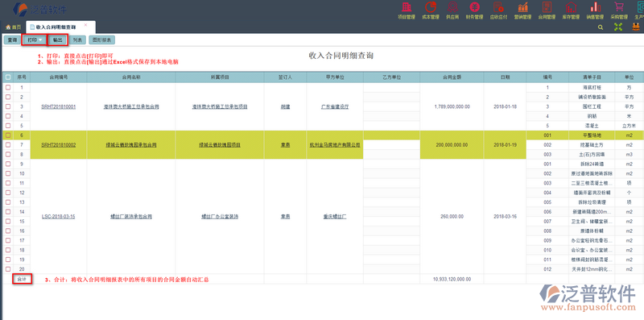
Task: Open 螺丝厂办公室装饰 project link
Action: [x=220, y=216]
